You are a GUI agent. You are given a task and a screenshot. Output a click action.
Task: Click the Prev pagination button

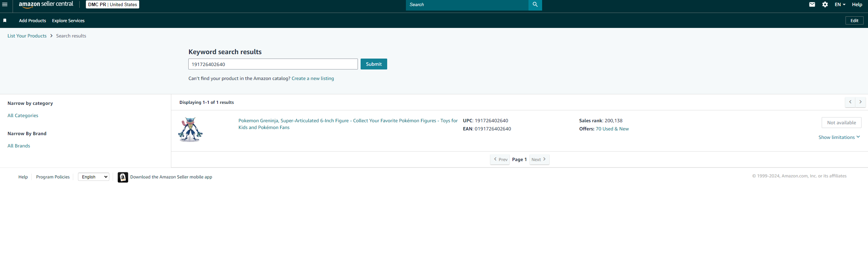[x=500, y=159]
